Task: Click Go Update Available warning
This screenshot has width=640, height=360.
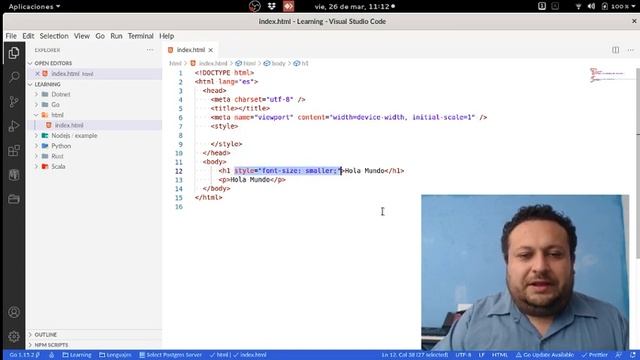Action: pos(544,355)
